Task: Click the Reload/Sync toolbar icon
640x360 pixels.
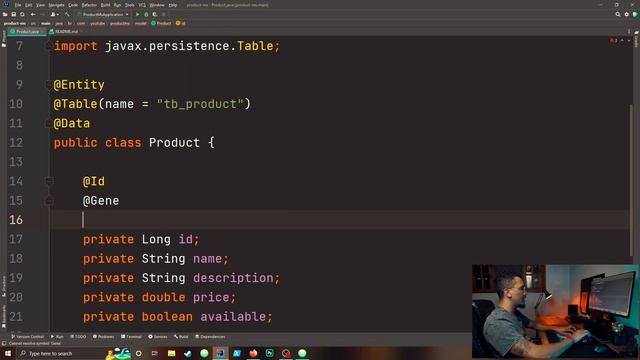Action: point(22,14)
